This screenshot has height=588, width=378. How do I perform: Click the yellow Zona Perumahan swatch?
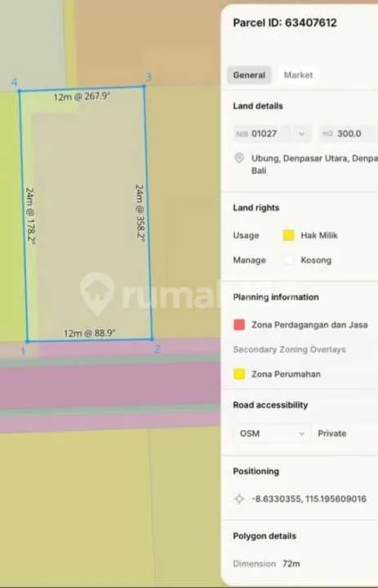pyautogui.click(x=239, y=374)
